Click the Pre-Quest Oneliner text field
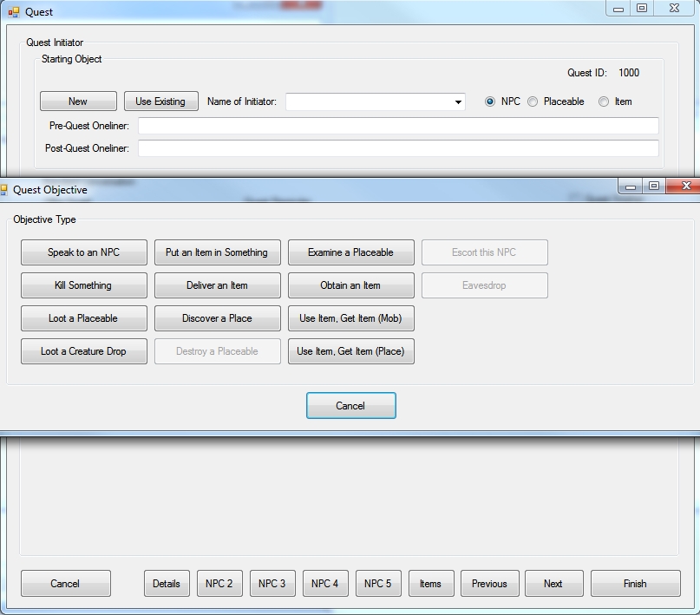Viewport: 700px width, 615px height. 398,127
